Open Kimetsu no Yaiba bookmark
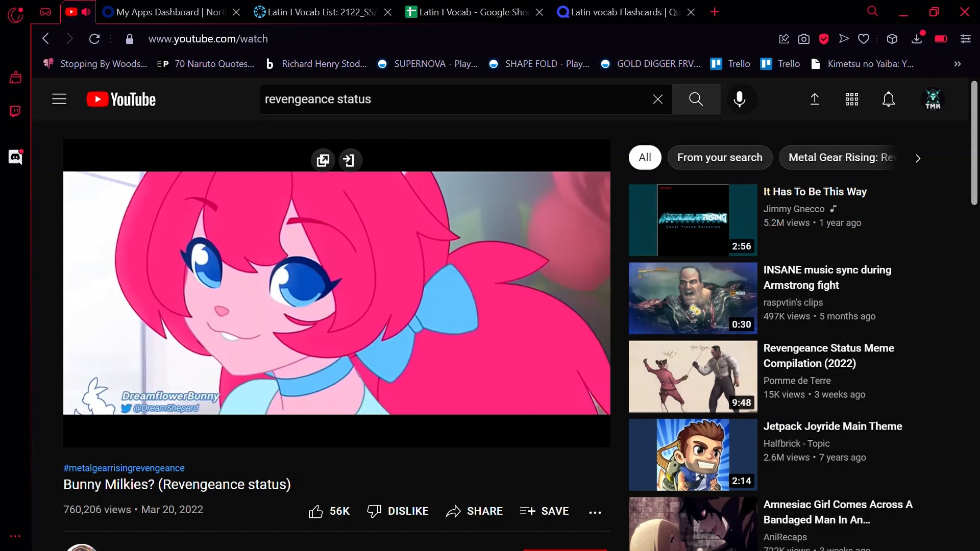 click(x=863, y=64)
